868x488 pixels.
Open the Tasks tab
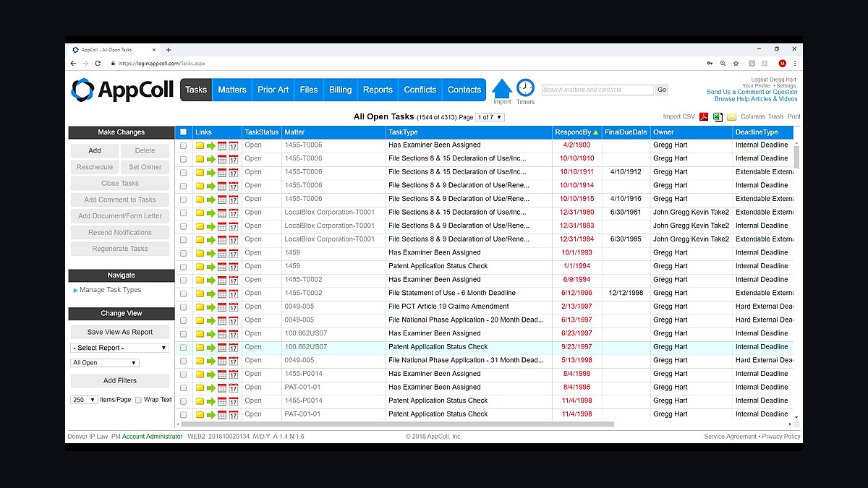click(196, 90)
